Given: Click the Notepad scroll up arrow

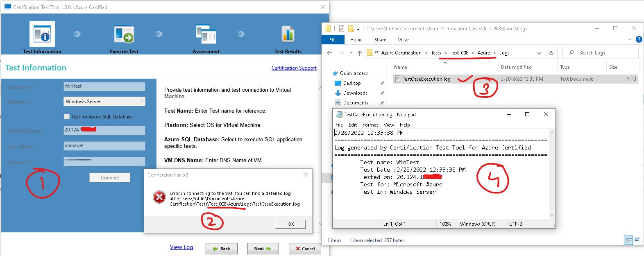Looking at the screenshot, I should [552, 133].
